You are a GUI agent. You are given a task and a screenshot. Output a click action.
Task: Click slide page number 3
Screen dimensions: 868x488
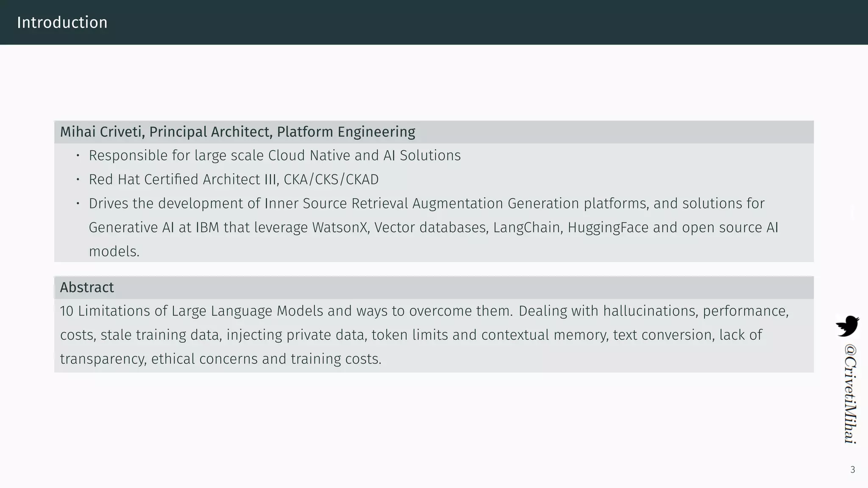click(x=853, y=469)
